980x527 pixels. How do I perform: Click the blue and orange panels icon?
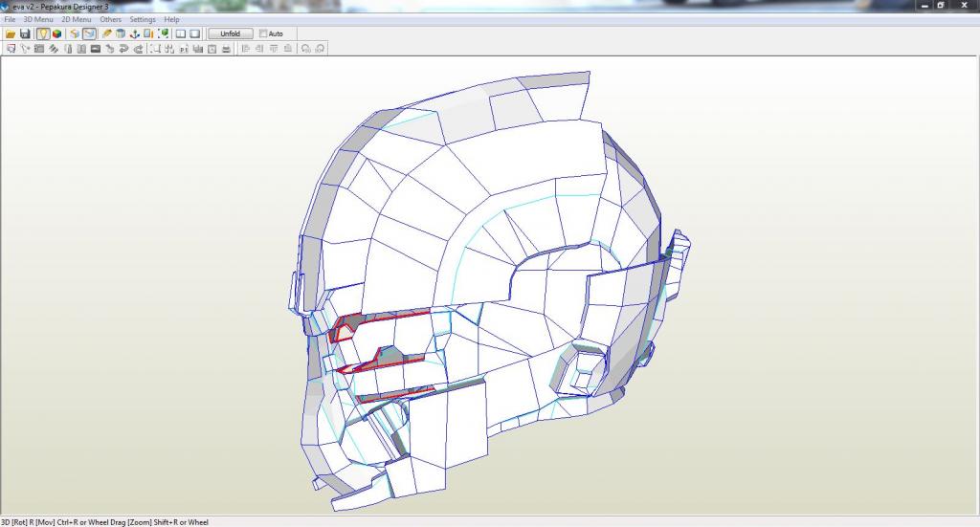(x=148, y=33)
